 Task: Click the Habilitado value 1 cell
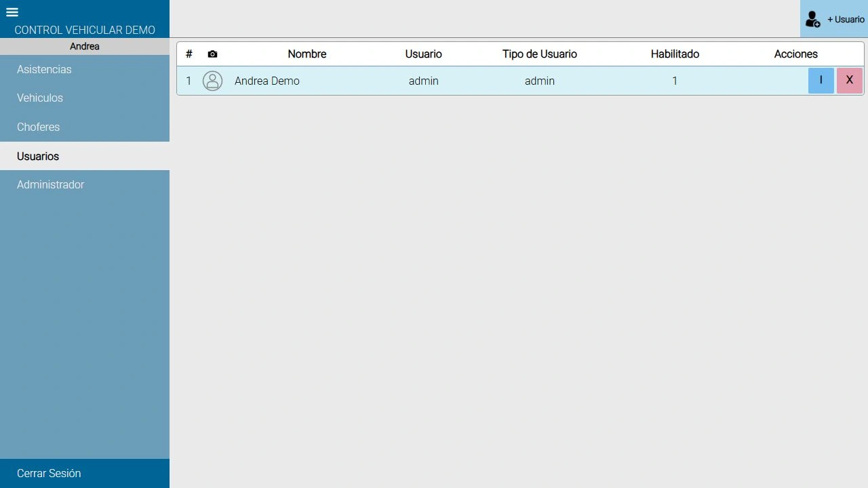click(675, 81)
